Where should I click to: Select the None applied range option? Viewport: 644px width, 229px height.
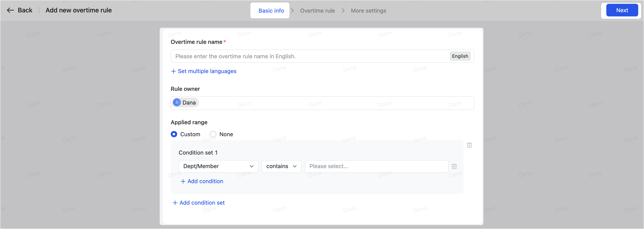coord(213,134)
